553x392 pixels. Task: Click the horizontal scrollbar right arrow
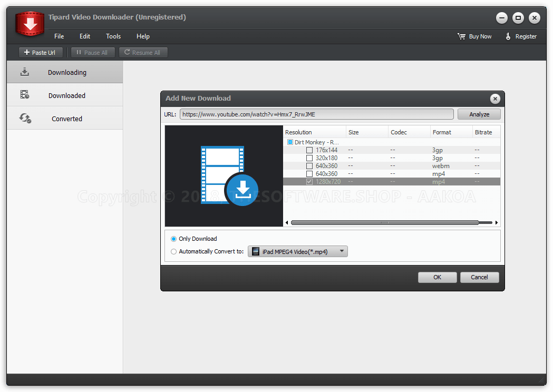[x=496, y=222]
